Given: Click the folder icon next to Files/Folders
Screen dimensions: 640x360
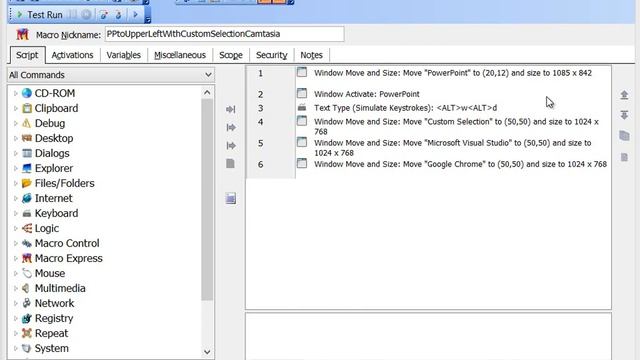Looking at the screenshot, I should pyautogui.click(x=27, y=183).
